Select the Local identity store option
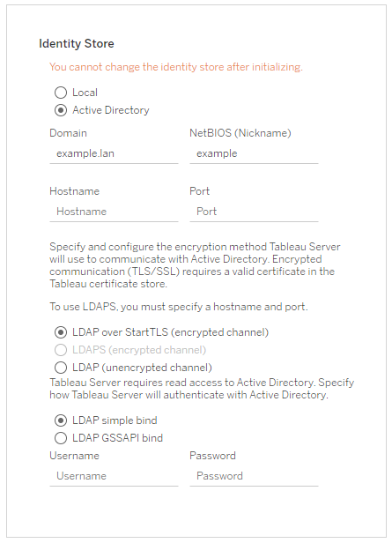Image resolution: width=392 pixels, height=543 pixels. click(61, 93)
